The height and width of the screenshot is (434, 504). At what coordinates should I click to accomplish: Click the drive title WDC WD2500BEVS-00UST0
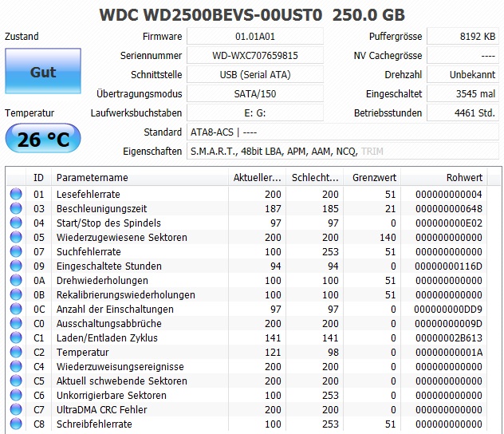click(x=211, y=15)
